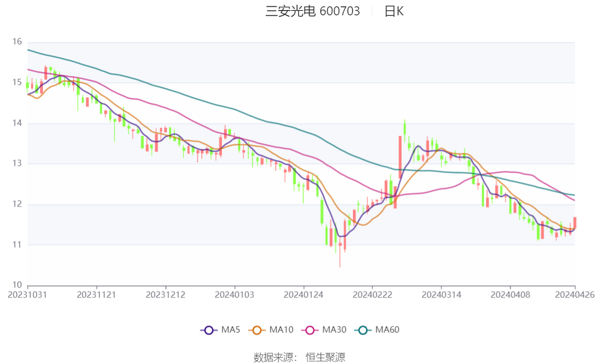Toggle the MA30 pink legend marker
The image size is (599, 364).
pyautogui.click(x=310, y=330)
